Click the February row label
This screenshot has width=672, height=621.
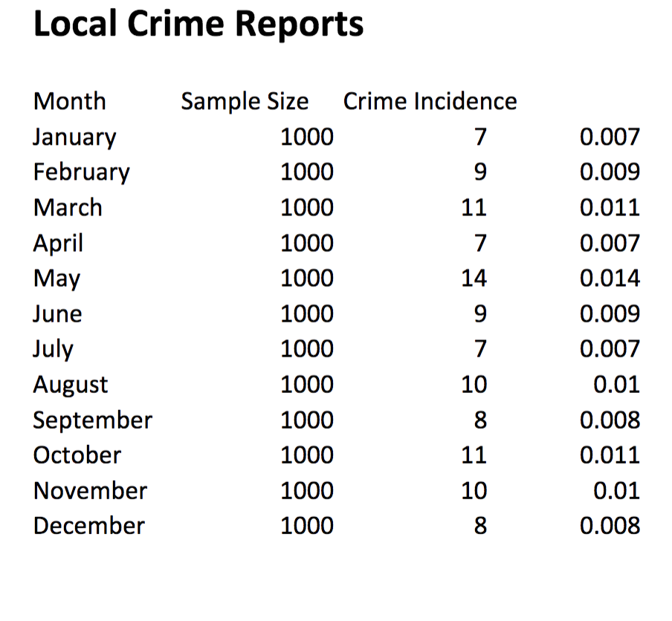[x=81, y=172]
